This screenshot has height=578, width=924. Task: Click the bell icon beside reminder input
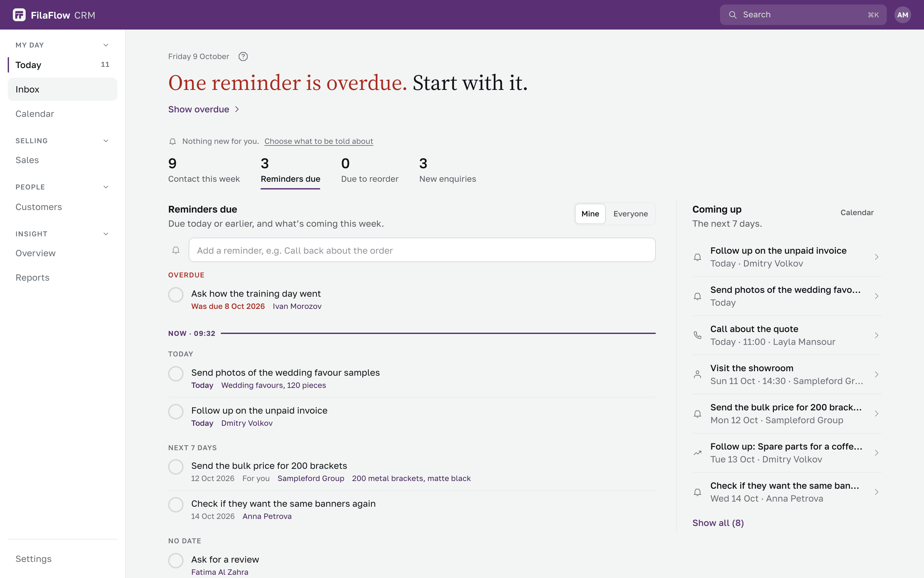(x=175, y=250)
